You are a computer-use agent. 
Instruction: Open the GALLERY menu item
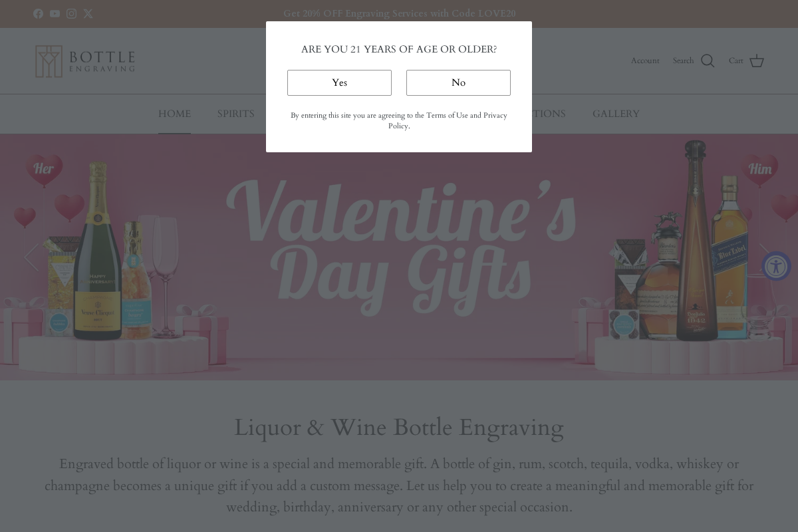(616, 114)
